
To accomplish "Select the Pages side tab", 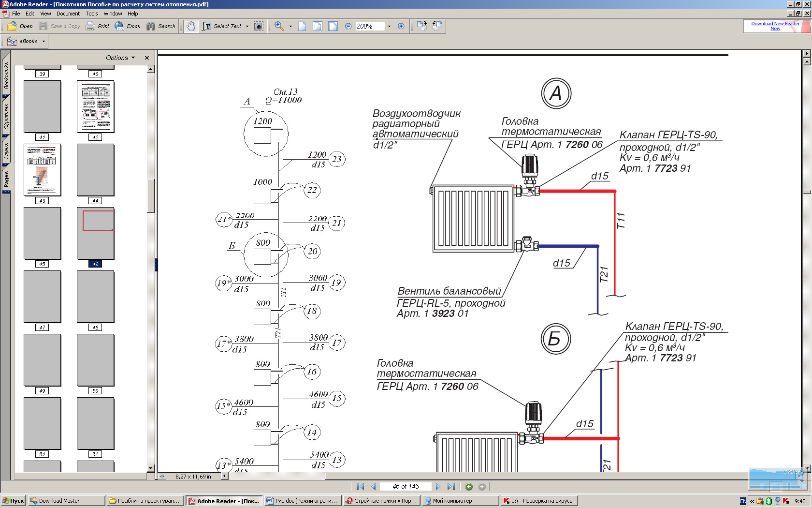I will (x=6, y=179).
